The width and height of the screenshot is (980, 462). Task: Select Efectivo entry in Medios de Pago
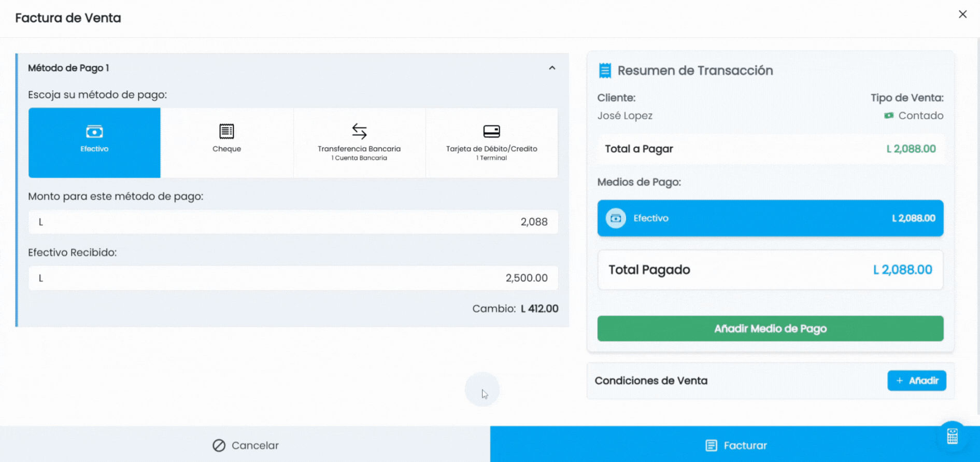pos(770,218)
